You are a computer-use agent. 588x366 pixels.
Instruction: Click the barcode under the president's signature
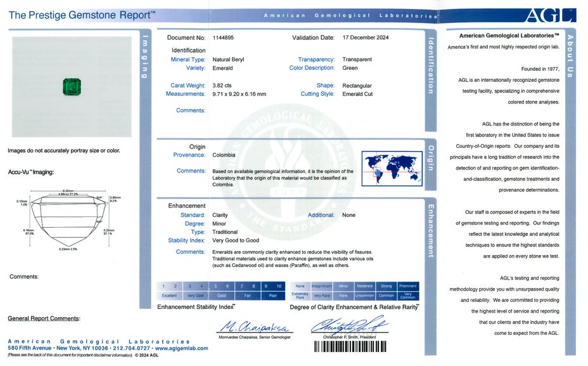coord(350,346)
